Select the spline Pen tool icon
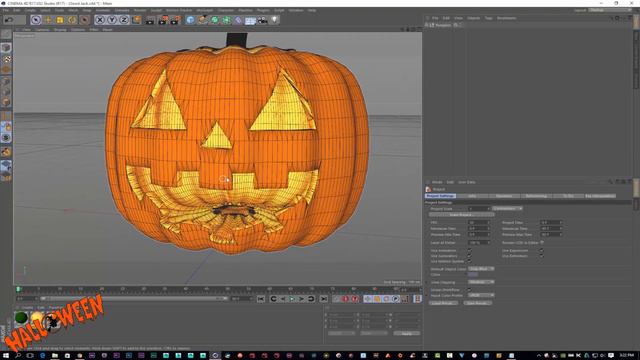This screenshot has width=640, height=360. pyautogui.click(x=202, y=20)
